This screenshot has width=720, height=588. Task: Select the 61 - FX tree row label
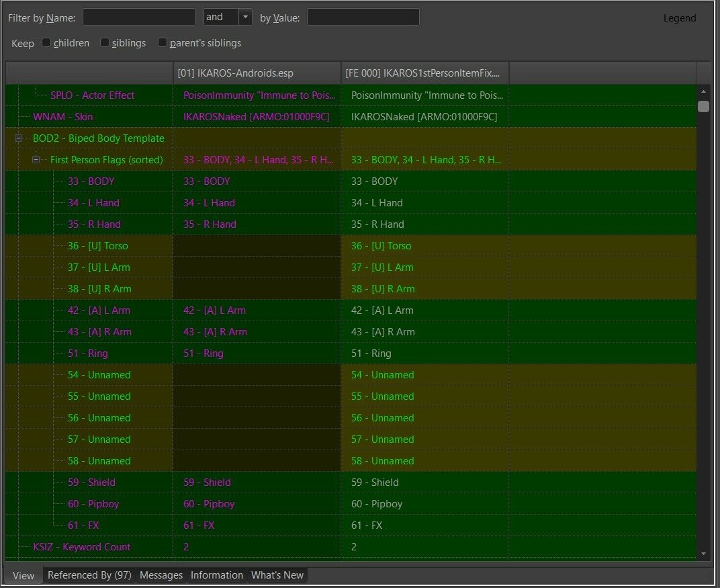(83, 525)
